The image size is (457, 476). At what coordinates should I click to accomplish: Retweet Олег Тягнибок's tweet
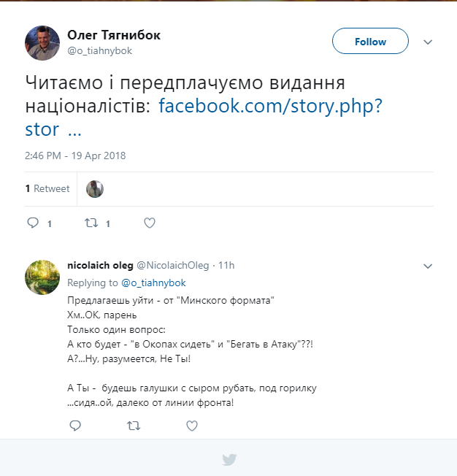coord(91,223)
